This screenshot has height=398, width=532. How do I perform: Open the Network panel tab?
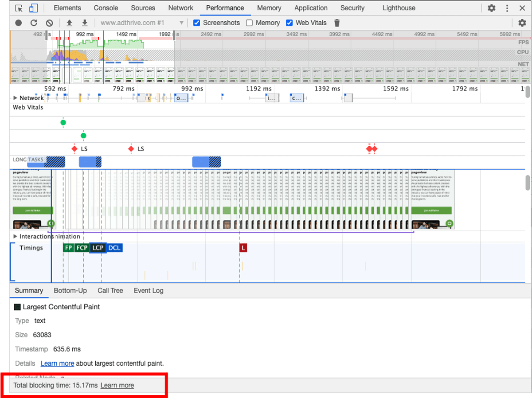coord(181,8)
